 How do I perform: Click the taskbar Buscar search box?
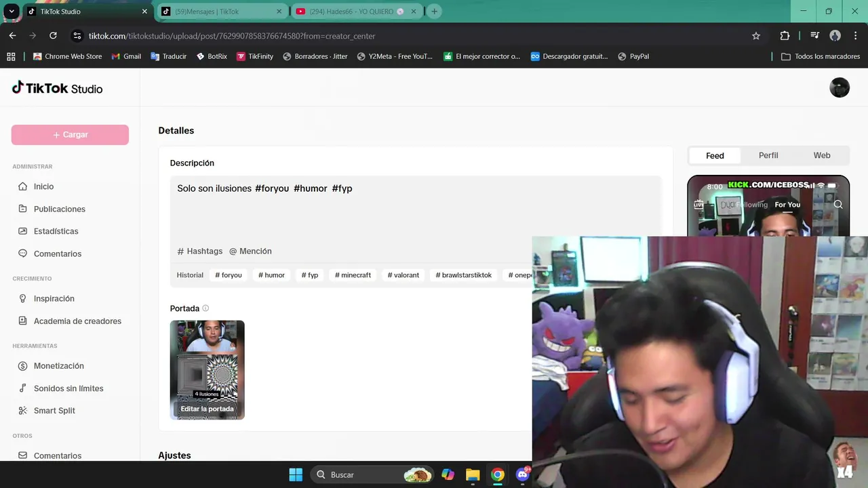coord(372,474)
